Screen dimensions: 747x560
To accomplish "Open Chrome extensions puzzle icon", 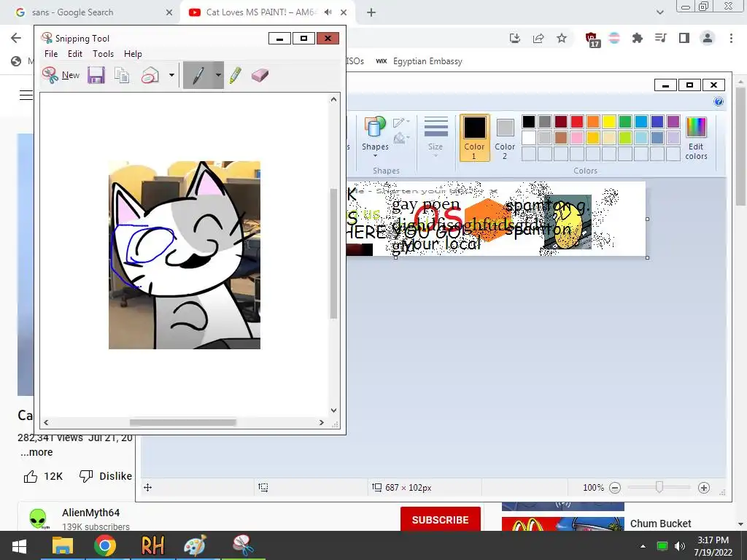I will tap(637, 38).
